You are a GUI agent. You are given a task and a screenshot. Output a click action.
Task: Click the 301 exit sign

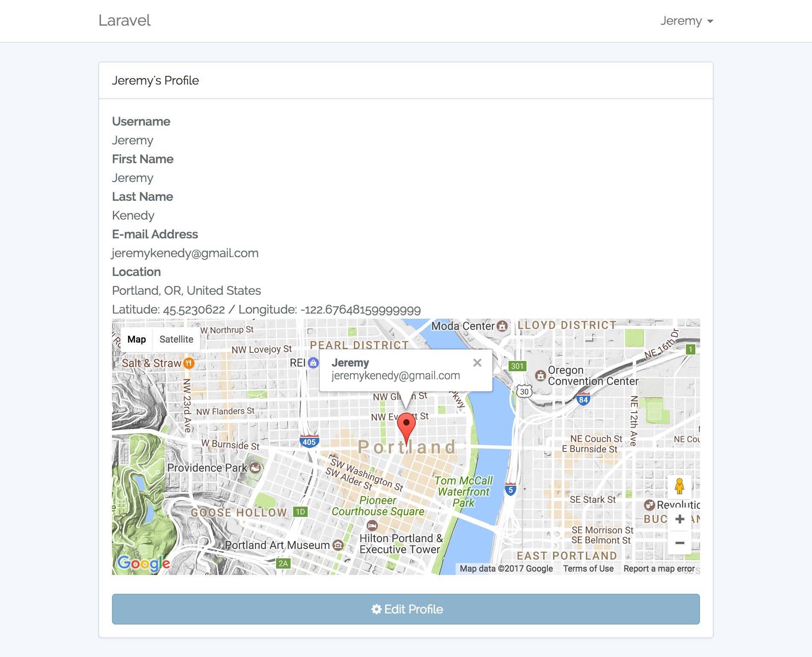tap(517, 366)
